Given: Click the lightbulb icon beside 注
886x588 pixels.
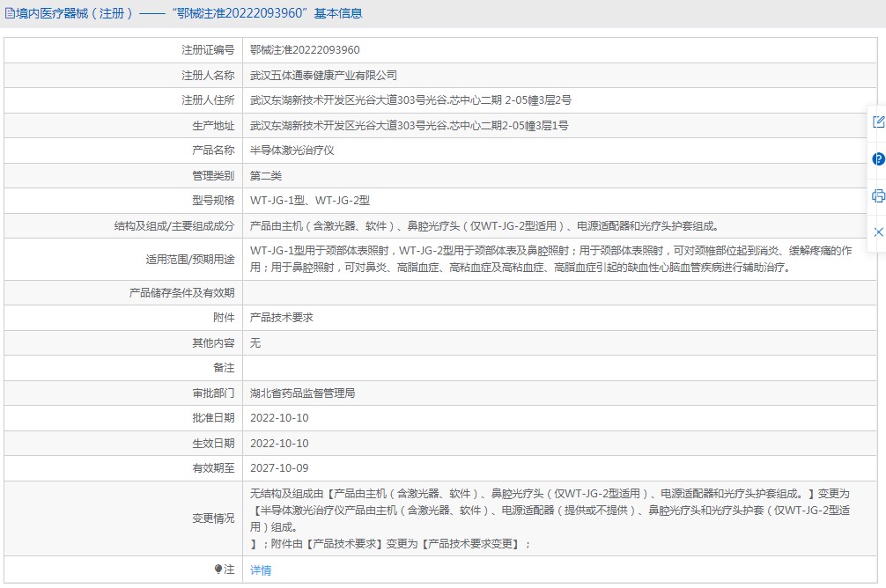Looking at the screenshot, I should (x=218, y=569).
